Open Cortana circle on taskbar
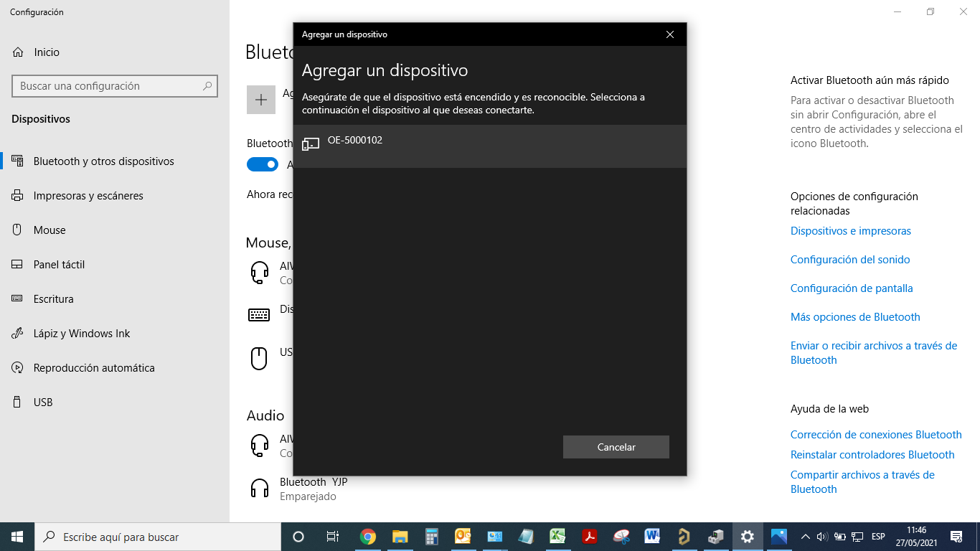Screen dimensions: 980x551 tap(298, 537)
